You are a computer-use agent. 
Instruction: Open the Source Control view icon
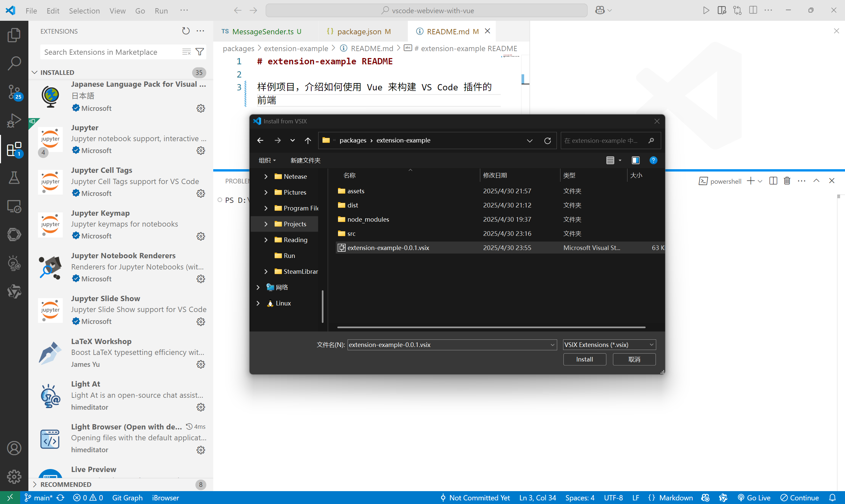[14, 92]
